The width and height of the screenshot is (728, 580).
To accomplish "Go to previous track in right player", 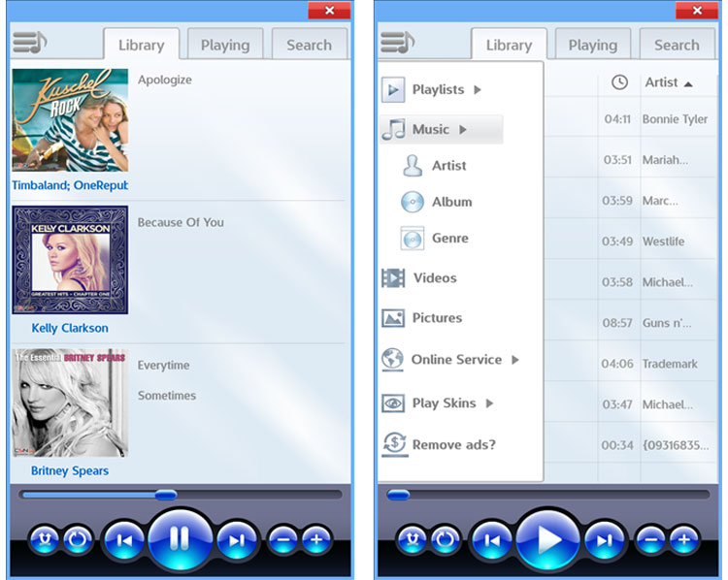I will 491,540.
